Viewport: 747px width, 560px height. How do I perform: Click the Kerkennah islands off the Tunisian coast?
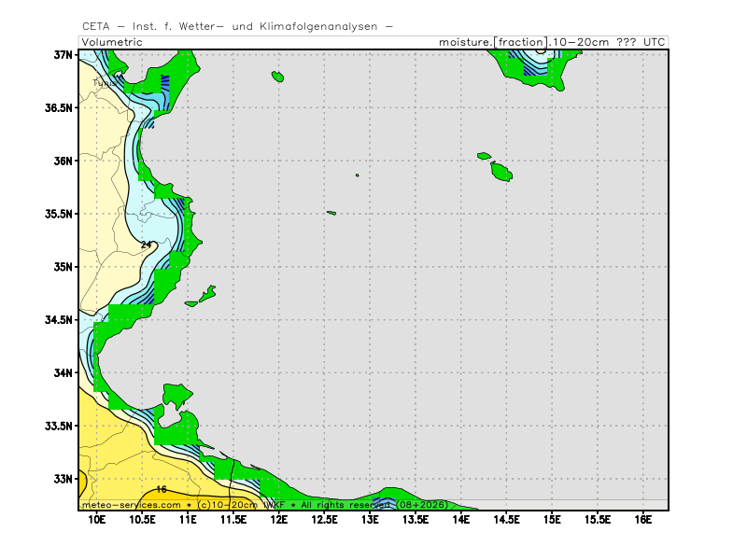click(x=205, y=294)
